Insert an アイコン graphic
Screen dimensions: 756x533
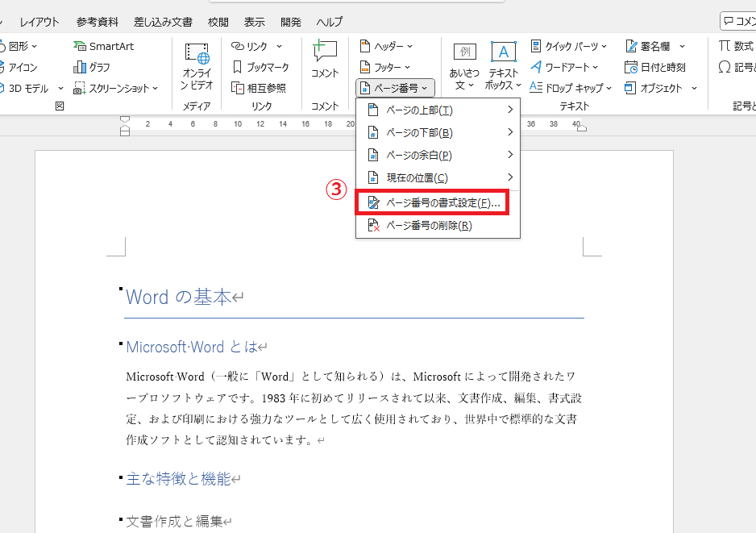[x=19, y=67]
